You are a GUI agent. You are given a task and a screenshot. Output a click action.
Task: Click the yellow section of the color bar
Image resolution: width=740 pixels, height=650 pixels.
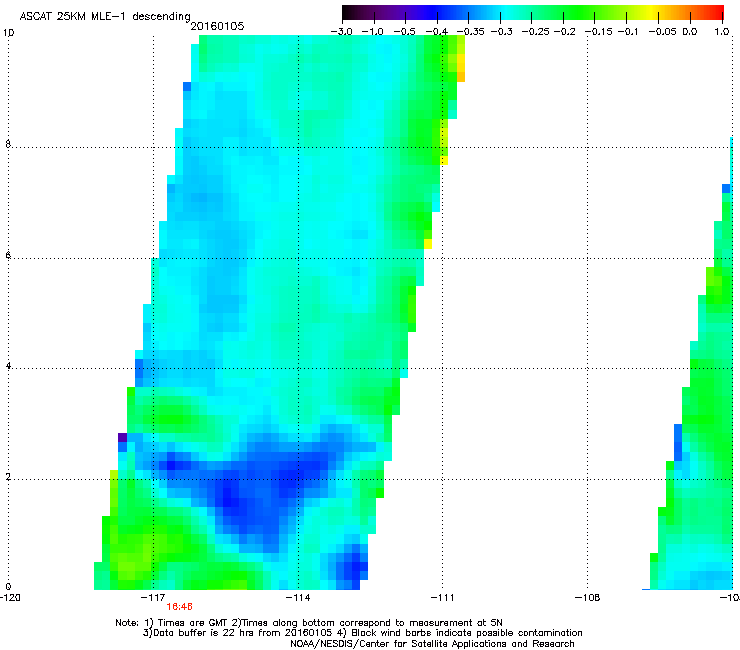pyautogui.click(x=654, y=12)
